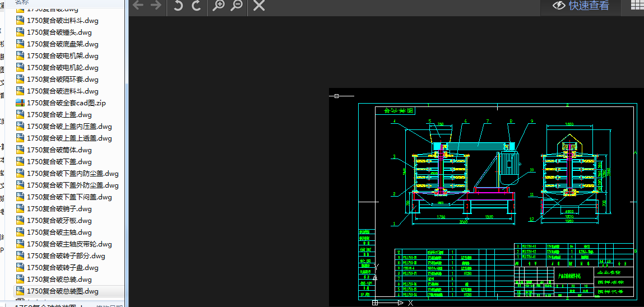Click the back arrow in viewer toolbar
Image resolution: width=644 pixels, height=307 pixels.
(x=138, y=6)
